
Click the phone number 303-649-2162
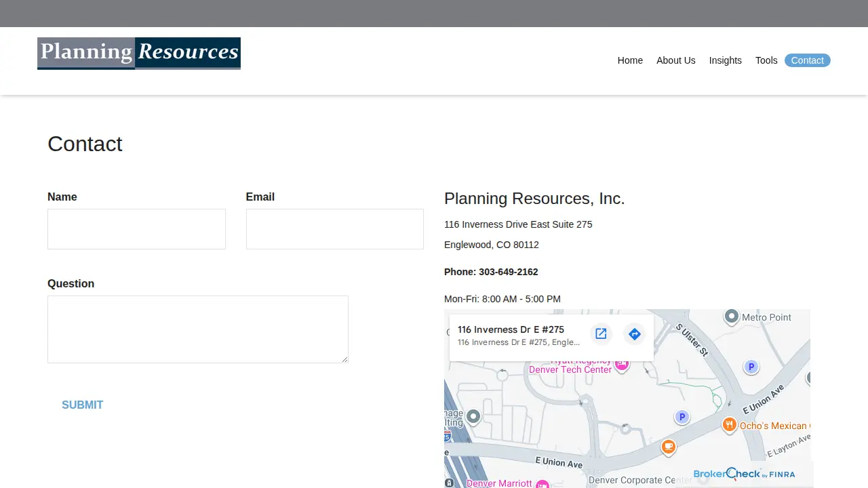pos(509,272)
